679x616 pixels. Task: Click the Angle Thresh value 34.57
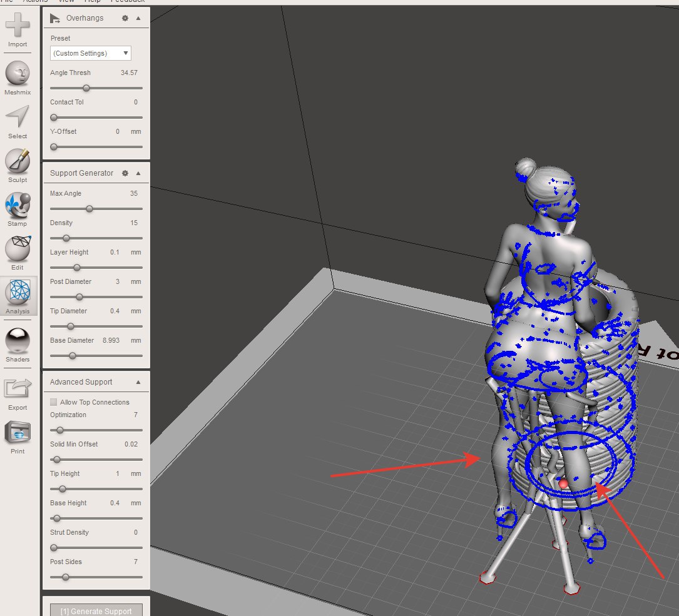[x=129, y=73]
